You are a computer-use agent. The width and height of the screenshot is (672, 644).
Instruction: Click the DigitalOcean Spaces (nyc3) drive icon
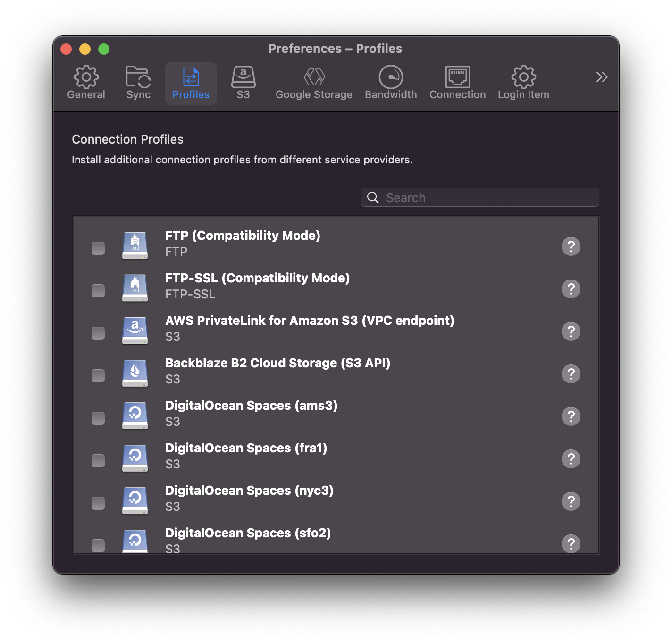135,500
